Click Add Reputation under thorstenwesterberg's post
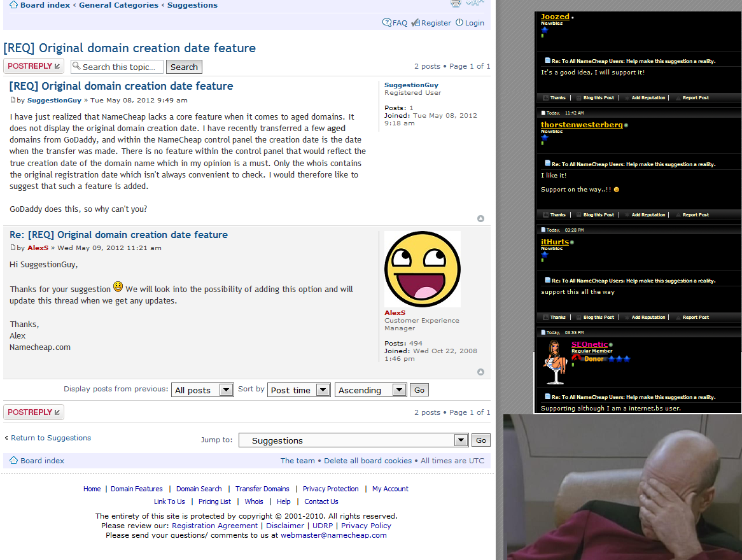 648,214
